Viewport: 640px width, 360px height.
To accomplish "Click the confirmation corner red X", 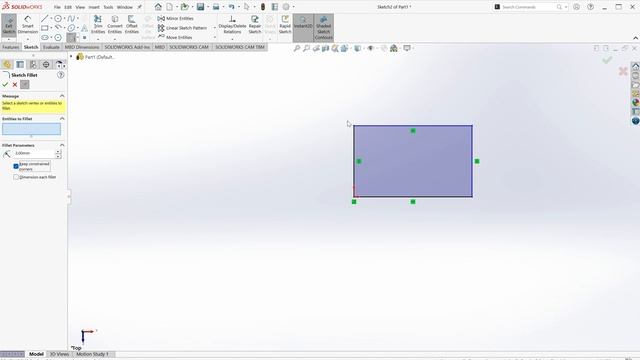I will pos(623,71).
